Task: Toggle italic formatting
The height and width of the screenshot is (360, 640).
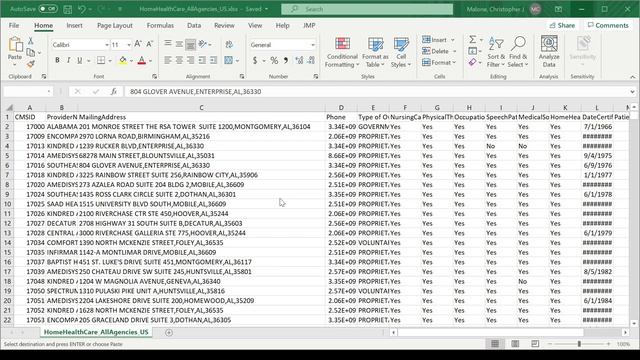Action: 68,60
